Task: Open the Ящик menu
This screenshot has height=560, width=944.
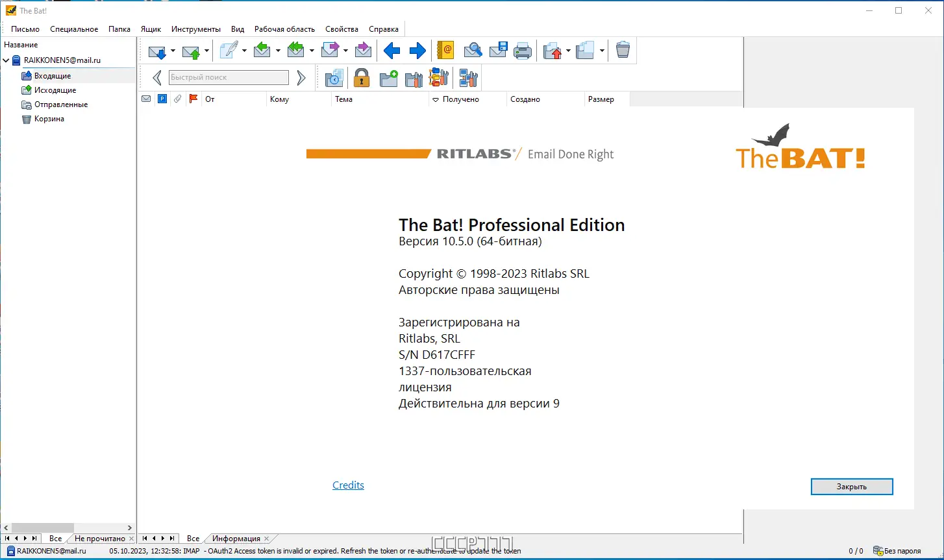Action: pyautogui.click(x=151, y=29)
